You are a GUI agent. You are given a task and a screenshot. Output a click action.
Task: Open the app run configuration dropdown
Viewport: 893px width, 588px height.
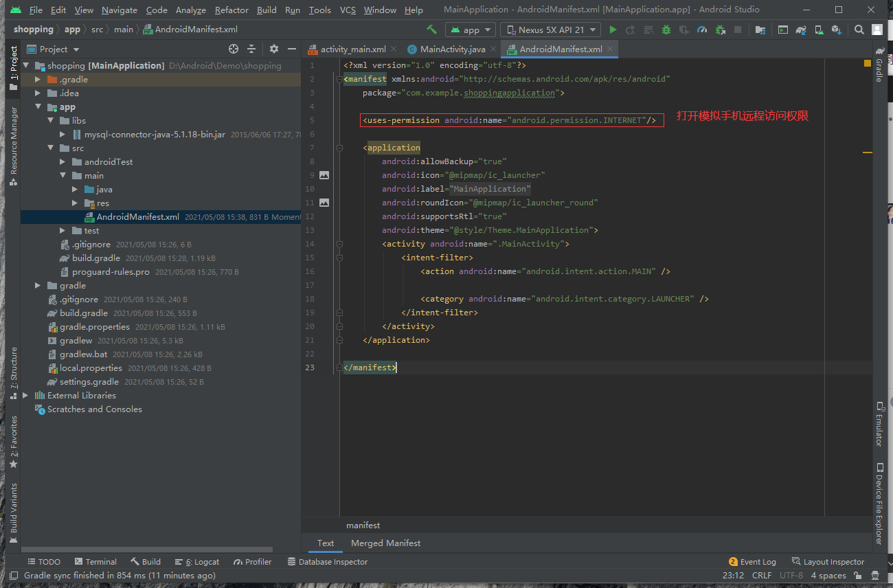click(471, 30)
